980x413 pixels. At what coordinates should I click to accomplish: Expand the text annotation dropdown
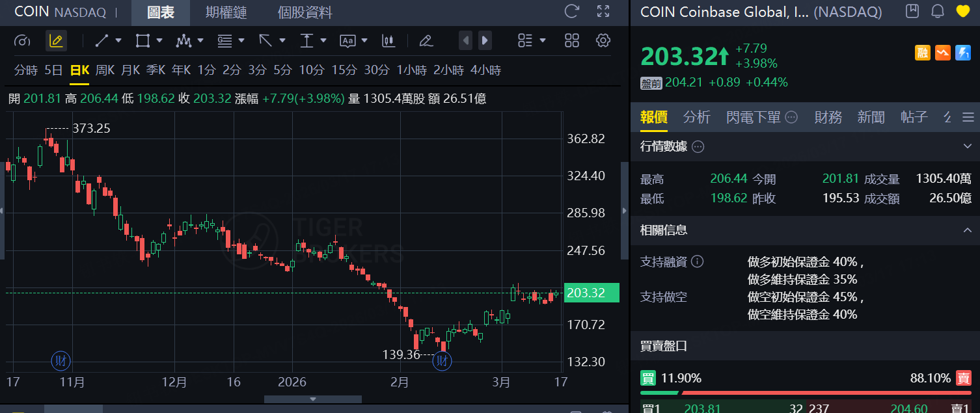[x=364, y=40]
